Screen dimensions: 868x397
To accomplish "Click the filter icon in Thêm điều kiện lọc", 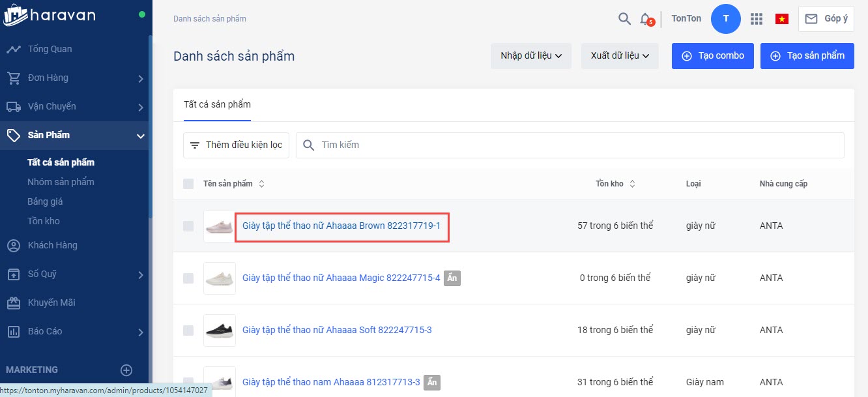I will 195,145.
